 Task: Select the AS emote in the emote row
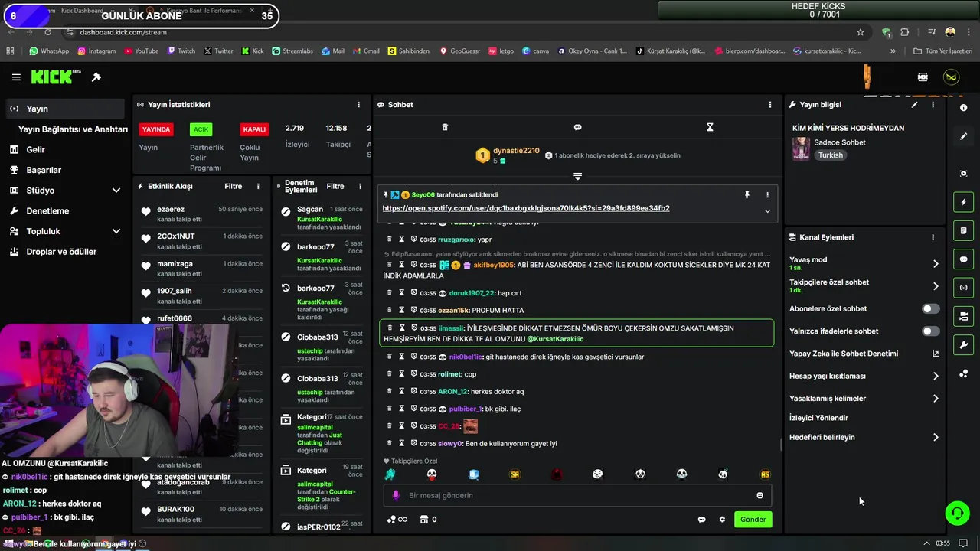[x=764, y=474]
